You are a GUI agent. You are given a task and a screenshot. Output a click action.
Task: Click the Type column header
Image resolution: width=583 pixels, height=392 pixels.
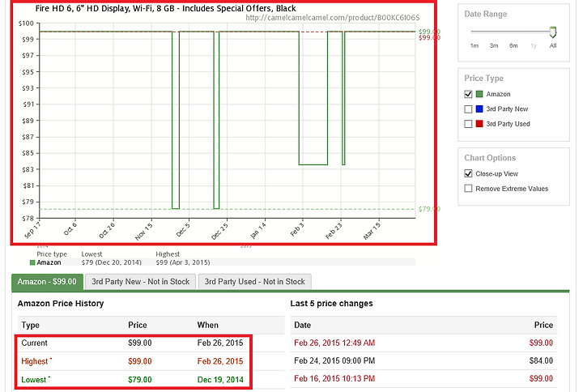31,325
